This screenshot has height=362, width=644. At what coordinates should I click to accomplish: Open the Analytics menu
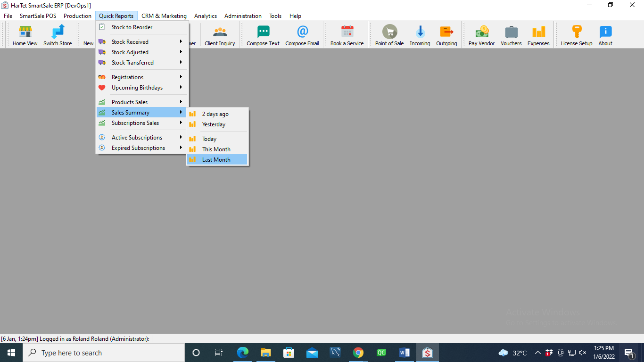[x=206, y=16]
